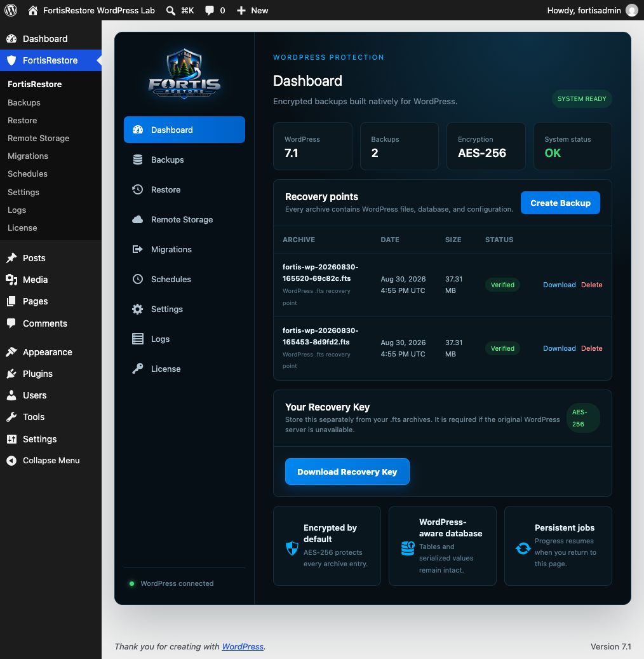This screenshot has height=659, width=644.
Task: Click the Remote Storage cloud icon
Action: point(138,219)
